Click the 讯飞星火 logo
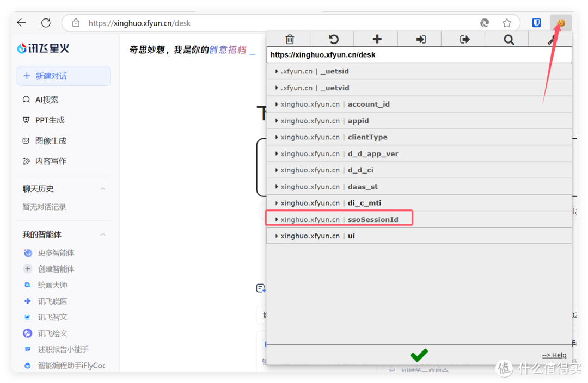588x383 pixels. tap(43, 48)
